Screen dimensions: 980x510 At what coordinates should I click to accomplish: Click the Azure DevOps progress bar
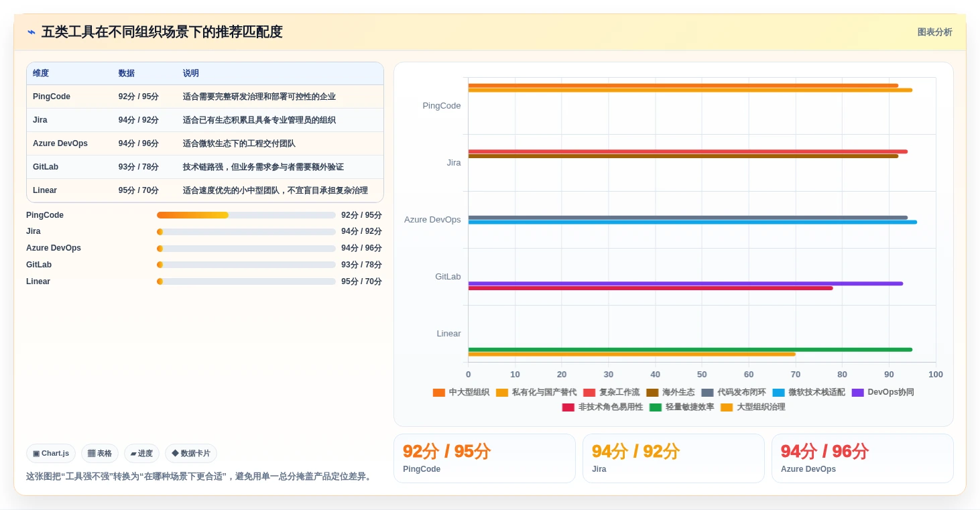246,249
